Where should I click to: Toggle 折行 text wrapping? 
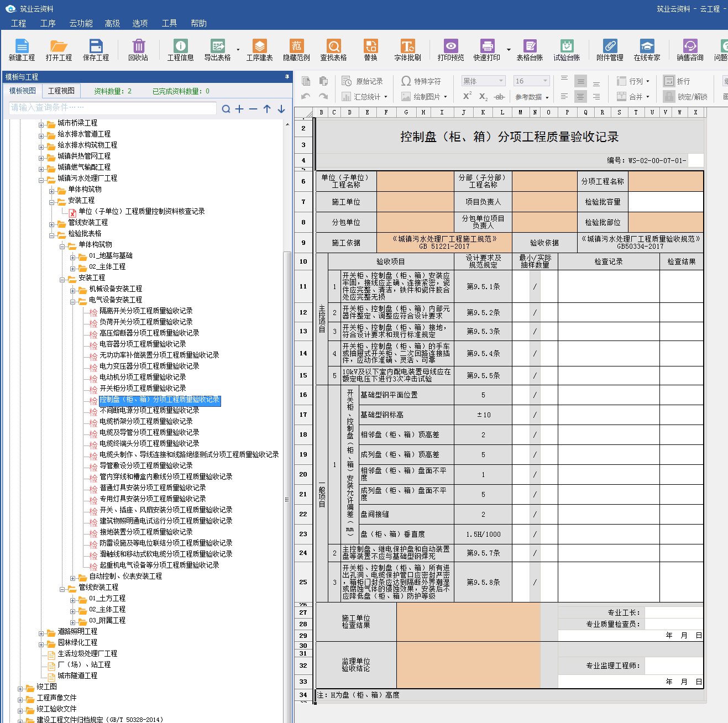pos(677,81)
